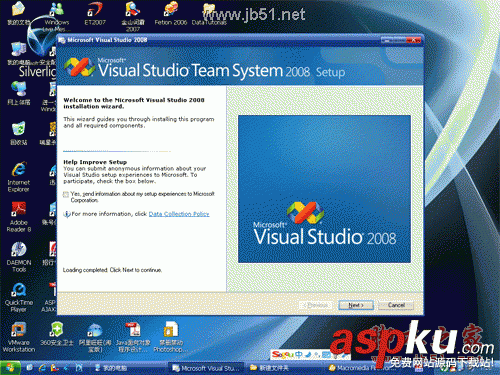The image size is (500, 375).
Task: Open the 360 security guard desktop icon
Action: point(57,333)
